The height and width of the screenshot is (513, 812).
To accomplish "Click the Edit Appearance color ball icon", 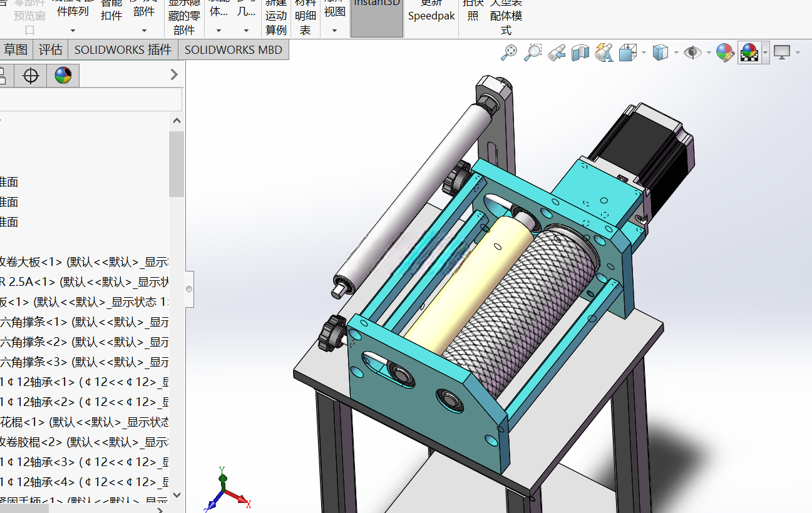I will [725, 53].
